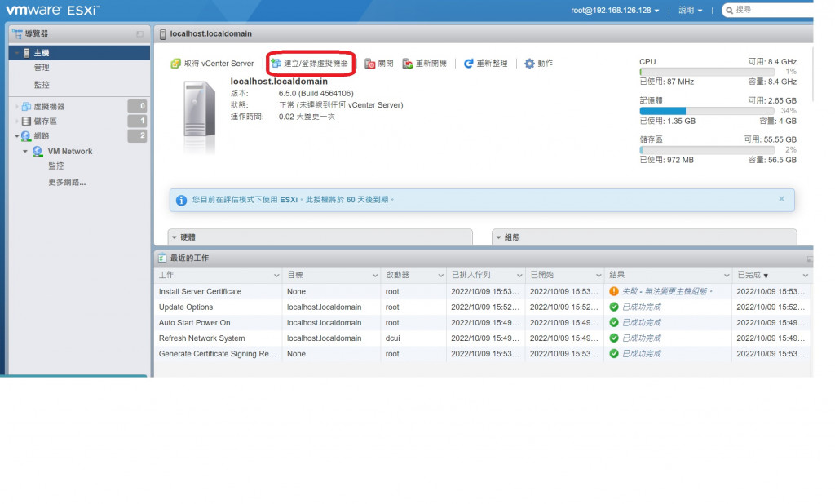This screenshot has height=504, width=835.
Task: Click the main panel vertical scrollbar
Action: 812,74
